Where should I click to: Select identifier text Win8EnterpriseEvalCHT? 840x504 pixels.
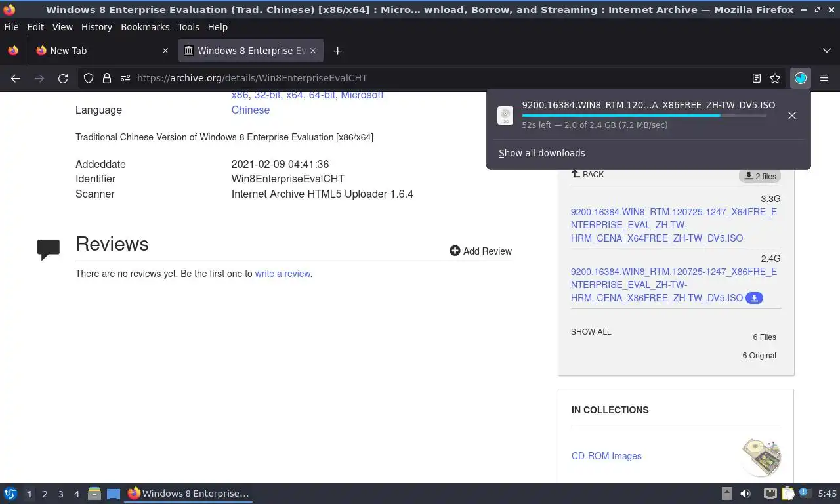(x=287, y=178)
